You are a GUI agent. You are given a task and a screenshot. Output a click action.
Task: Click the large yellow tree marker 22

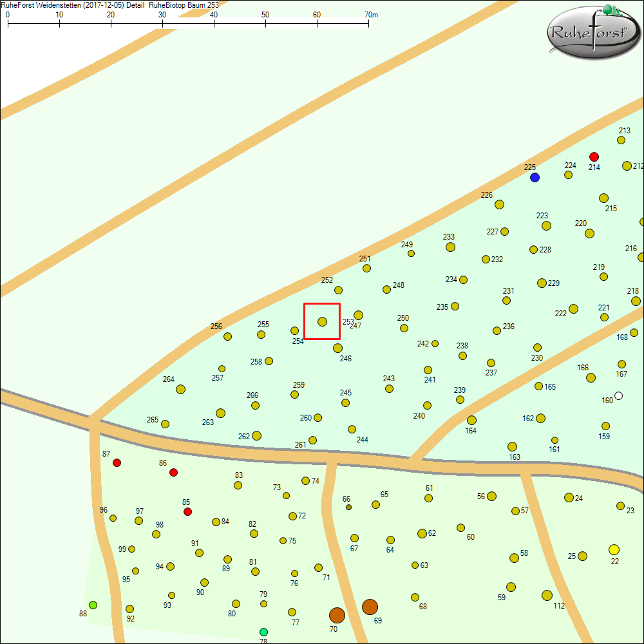pos(614,550)
